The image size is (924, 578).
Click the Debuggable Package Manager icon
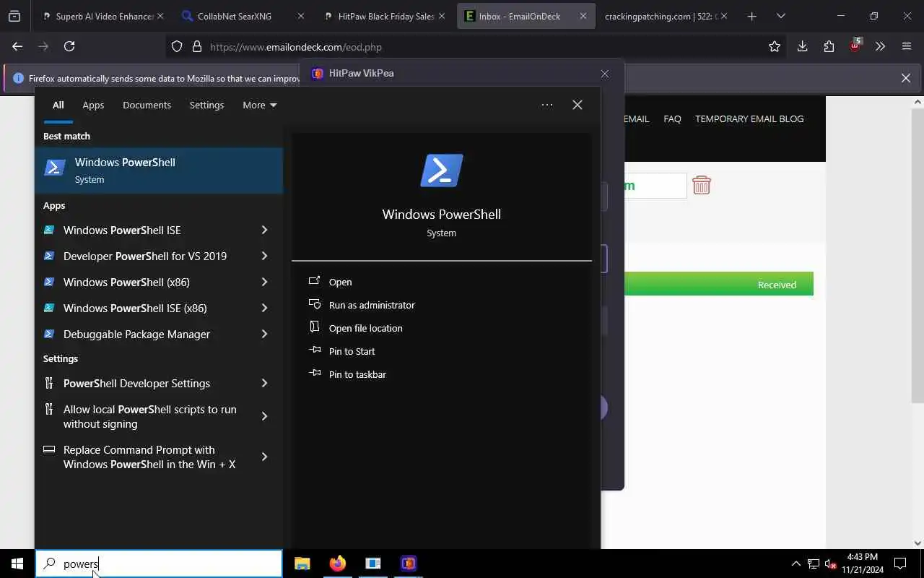(49, 334)
